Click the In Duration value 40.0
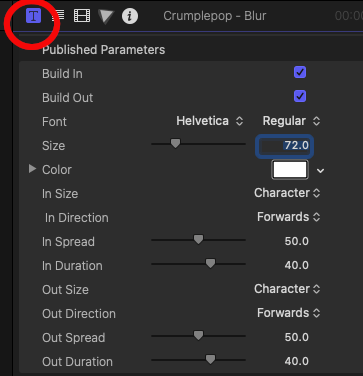The height and width of the screenshot is (376, 363). pos(296,265)
